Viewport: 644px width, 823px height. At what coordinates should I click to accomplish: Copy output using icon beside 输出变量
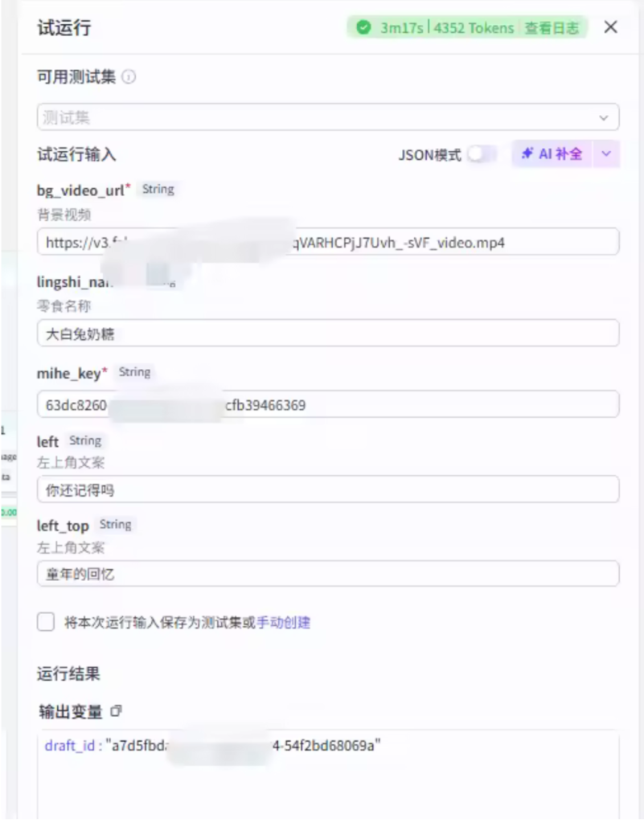[x=117, y=711]
